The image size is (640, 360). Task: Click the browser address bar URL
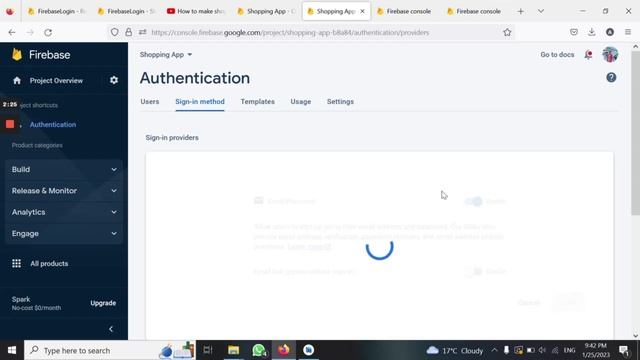click(x=290, y=32)
